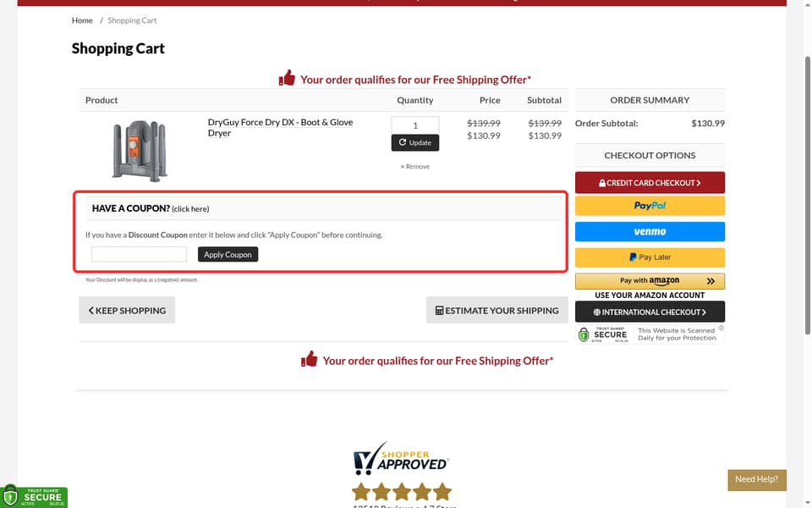Click the CHECKOUT OPTIONS heading
The image size is (812, 508).
click(650, 156)
